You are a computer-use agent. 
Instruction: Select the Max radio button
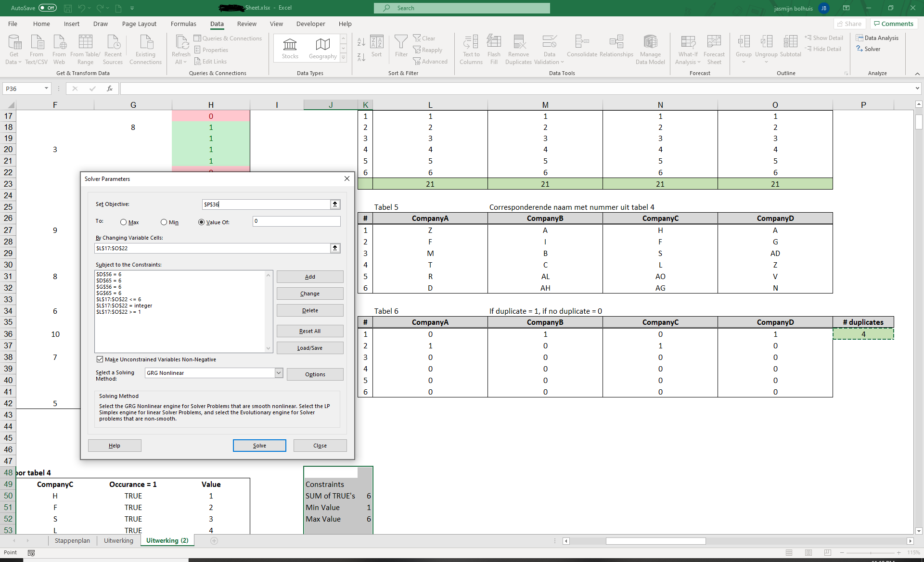(x=124, y=222)
